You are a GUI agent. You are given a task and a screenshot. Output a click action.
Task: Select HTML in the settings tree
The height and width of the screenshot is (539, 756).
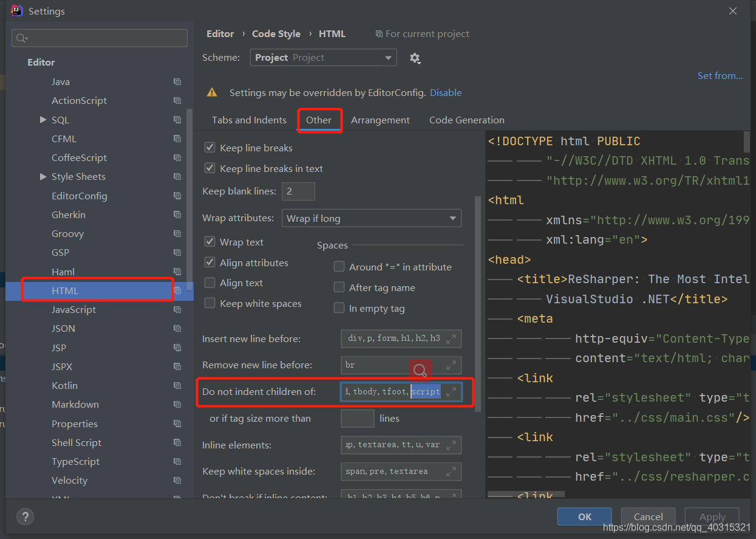(100, 290)
